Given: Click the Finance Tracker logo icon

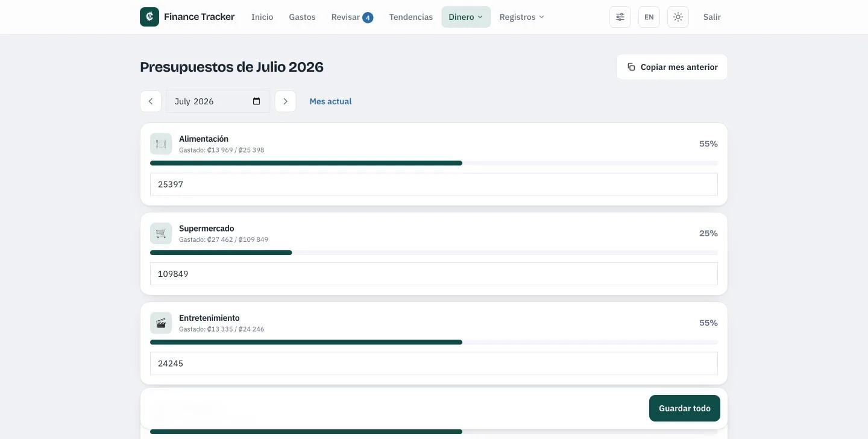Looking at the screenshot, I should [x=149, y=17].
